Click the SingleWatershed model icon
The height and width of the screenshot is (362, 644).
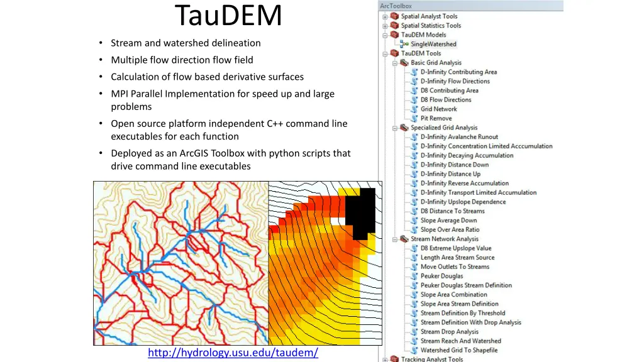click(x=404, y=44)
